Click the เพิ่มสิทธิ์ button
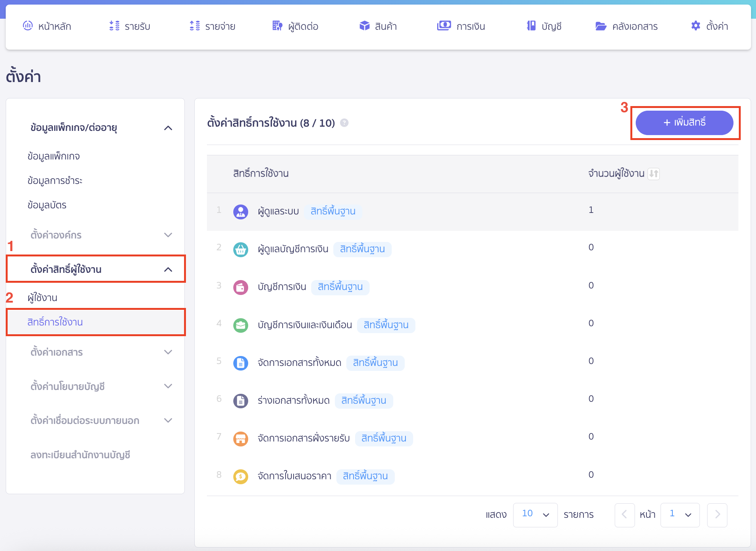The width and height of the screenshot is (756, 551). [x=685, y=123]
